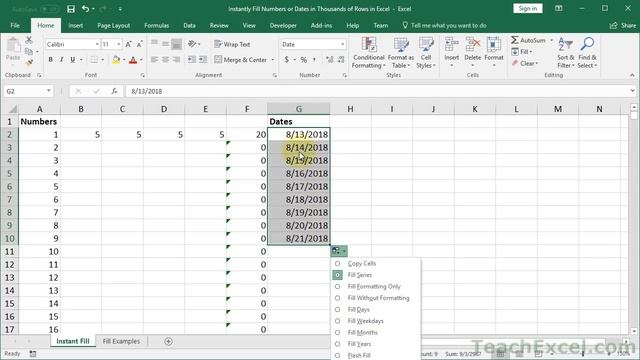Click Accounting Number Format dollar icon
This screenshot has height=360, width=640.
pos(287,60)
